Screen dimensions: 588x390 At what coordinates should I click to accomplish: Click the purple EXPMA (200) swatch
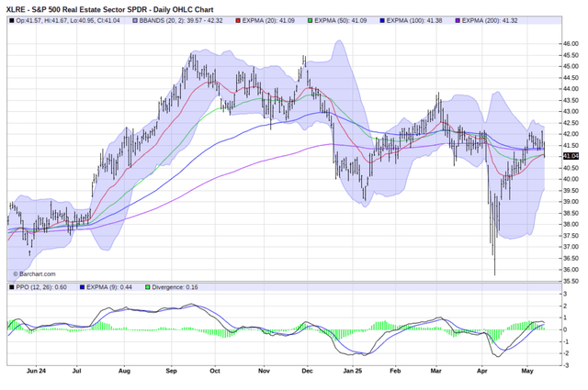458,20
